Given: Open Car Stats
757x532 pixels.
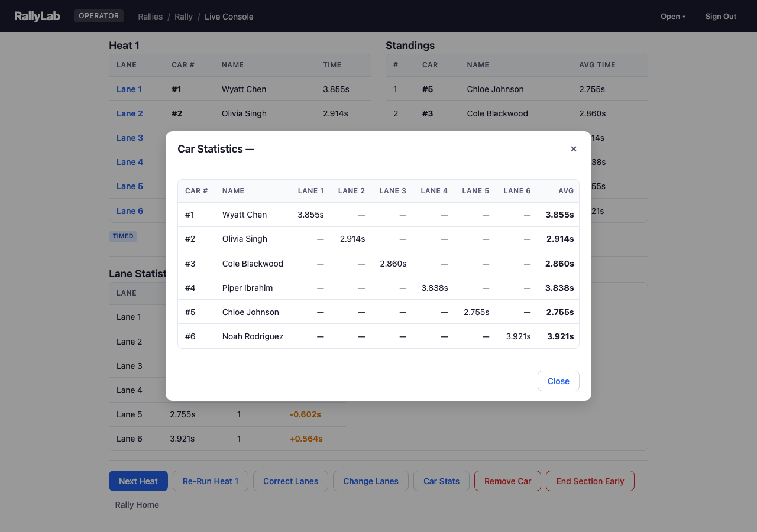Looking at the screenshot, I should point(441,481).
